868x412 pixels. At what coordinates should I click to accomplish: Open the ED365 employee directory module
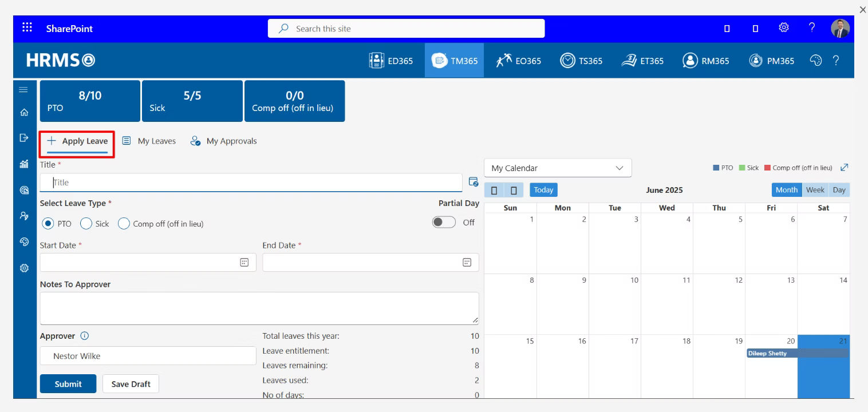(391, 61)
